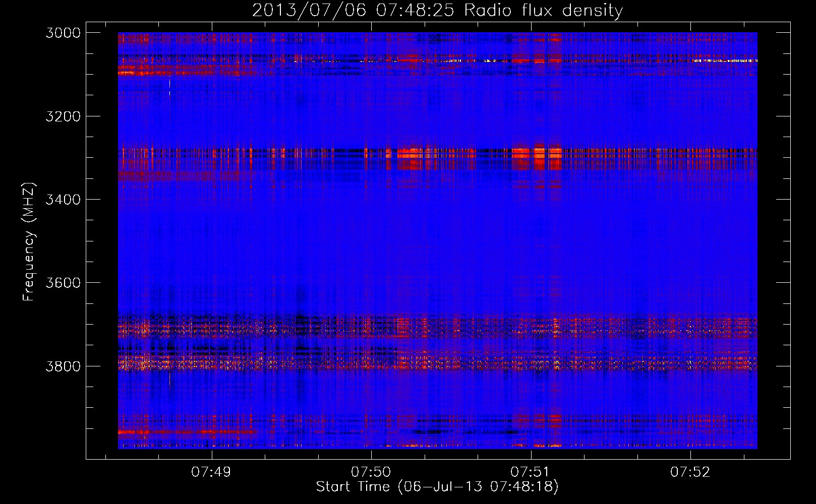Click the plot title '2013/07/06 07:48:25 Radio flux density'

pyautogui.click(x=437, y=11)
